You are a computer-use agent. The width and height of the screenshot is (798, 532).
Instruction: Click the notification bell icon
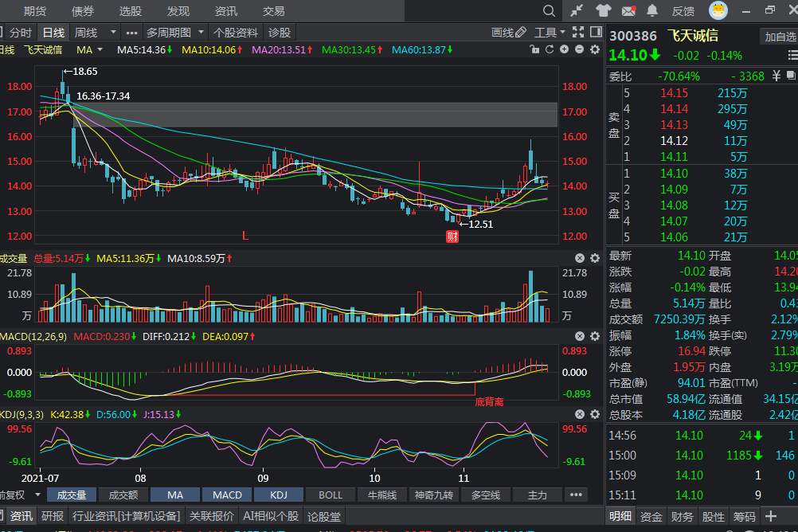coord(653,11)
